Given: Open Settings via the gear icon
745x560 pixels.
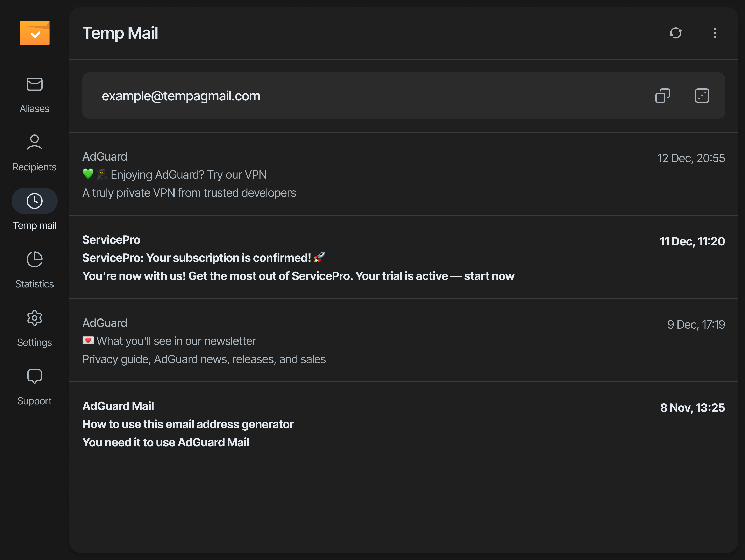Looking at the screenshot, I should point(34,318).
